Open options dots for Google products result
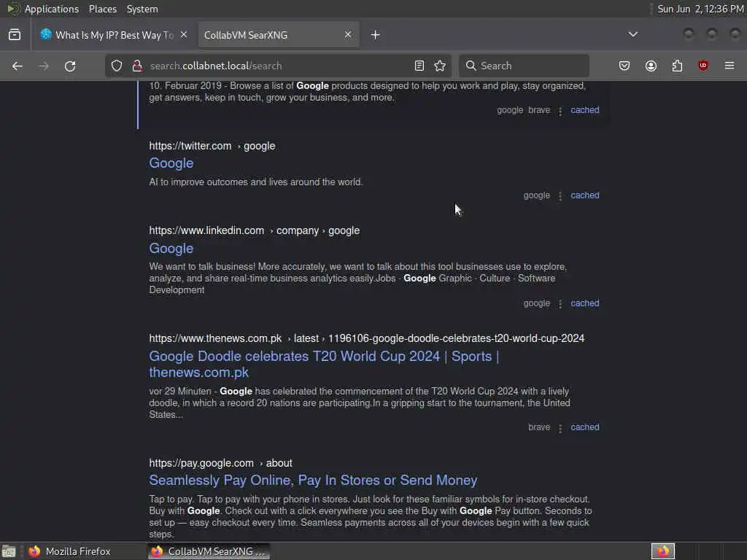Screen dimensions: 747x560 pos(560,111)
